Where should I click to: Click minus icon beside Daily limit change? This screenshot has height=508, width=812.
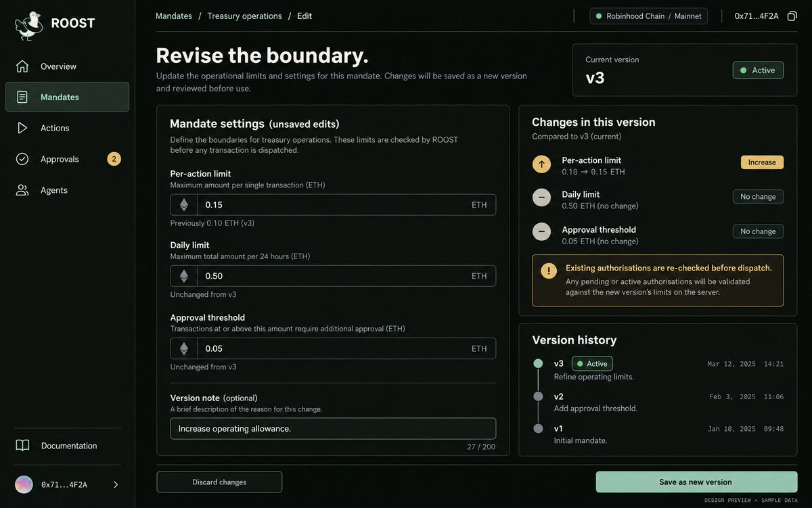tap(541, 198)
